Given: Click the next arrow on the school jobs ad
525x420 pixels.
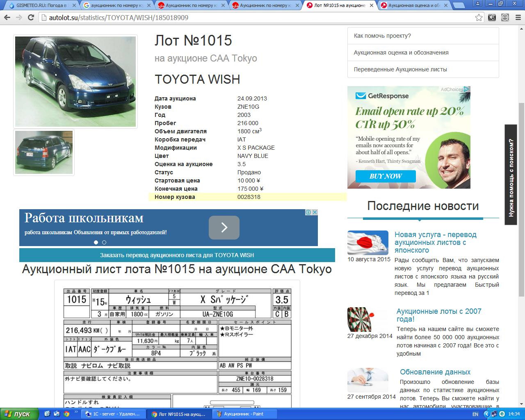Looking at the screenshot, I should click(x=224, y=228).
